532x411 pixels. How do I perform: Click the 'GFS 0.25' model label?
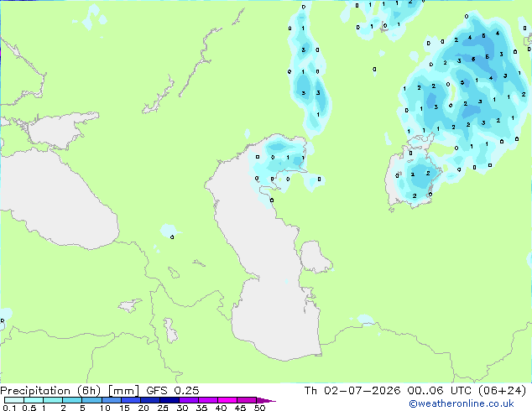click(x=173, y=391)
